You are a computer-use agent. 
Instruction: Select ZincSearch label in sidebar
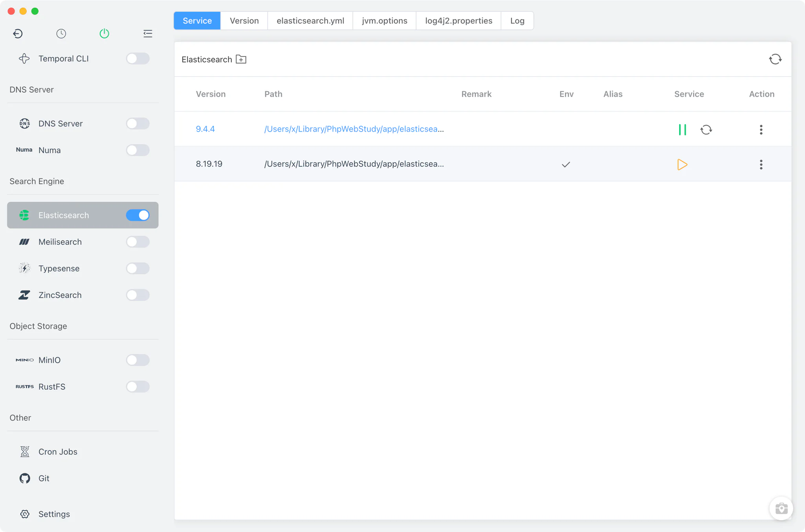60,295
